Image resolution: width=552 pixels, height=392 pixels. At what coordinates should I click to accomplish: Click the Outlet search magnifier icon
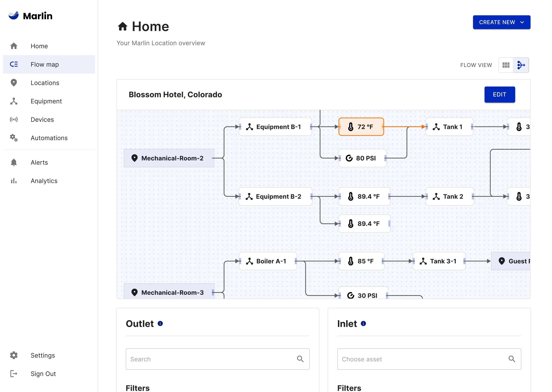300,359
